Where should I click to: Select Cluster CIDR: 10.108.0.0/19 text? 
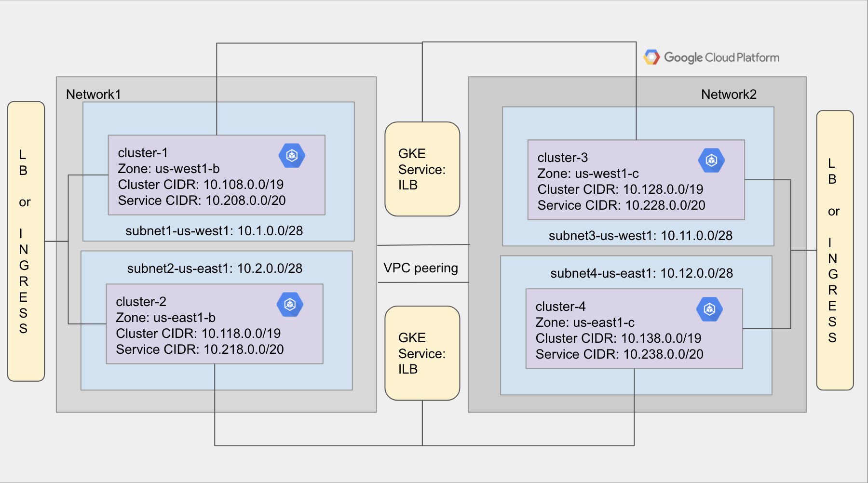pos(201,185)
